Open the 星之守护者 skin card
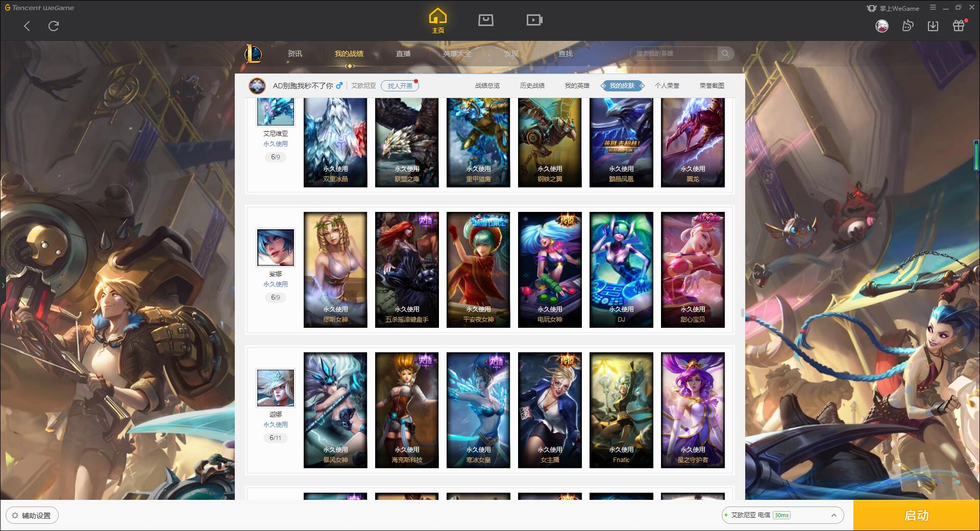This screenshot has width=980, height=531. coord(693,410)
